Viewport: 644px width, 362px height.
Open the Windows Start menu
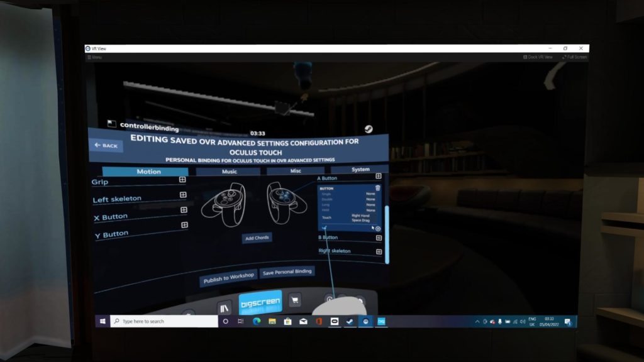(103, 321)
